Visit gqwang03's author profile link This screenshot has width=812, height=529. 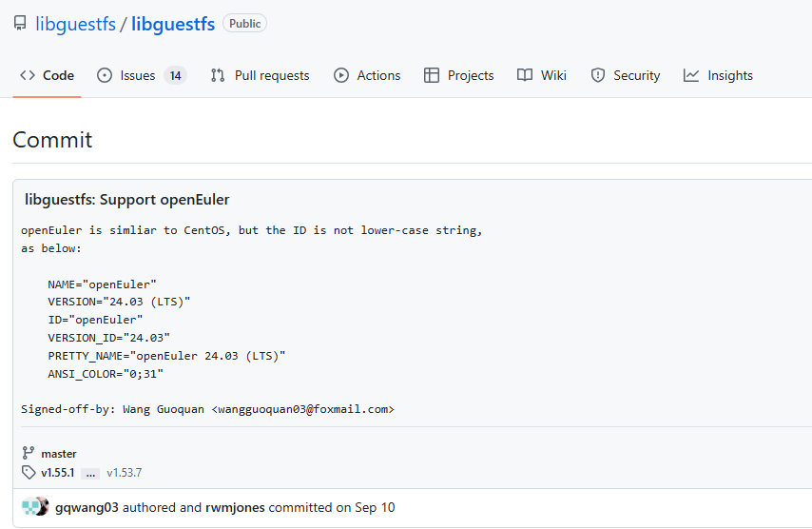point(87,507)
